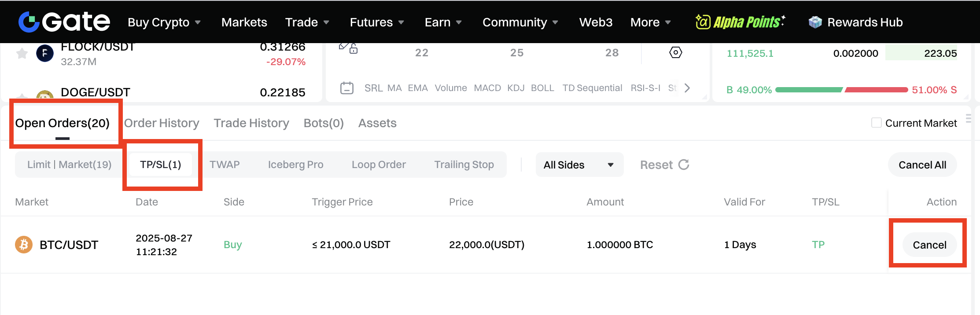This screenshot has width=980, height=315.
Task: Cancel the BTC/USDT TP order
Action: [929, 245]
